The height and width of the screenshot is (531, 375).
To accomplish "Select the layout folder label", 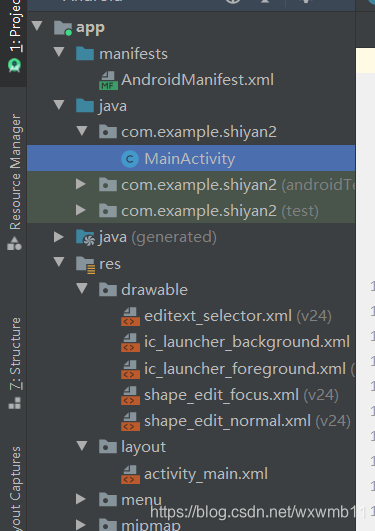I will coord(144,447).
